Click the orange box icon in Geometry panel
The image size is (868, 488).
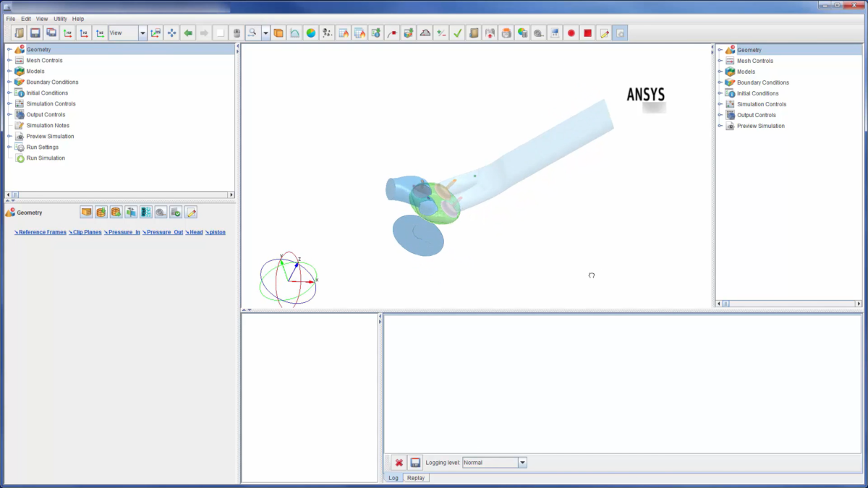click(86, 212)
